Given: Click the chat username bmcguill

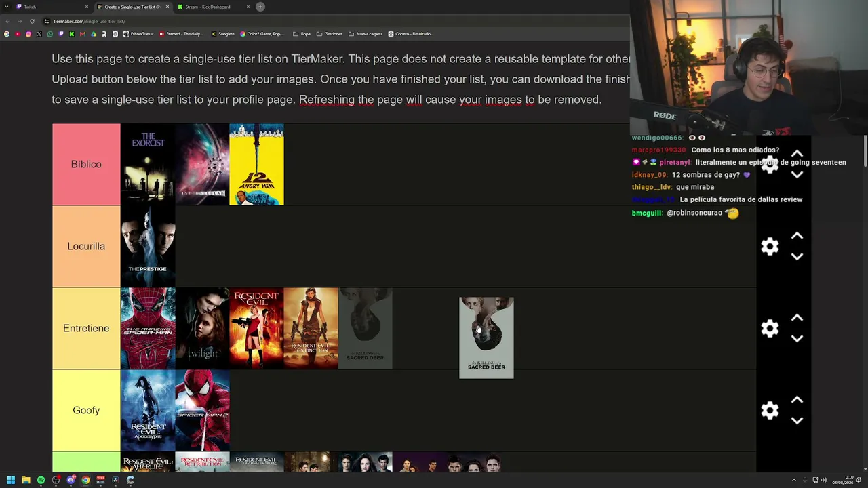Looking at the screenshot, I should click(646, 213).
